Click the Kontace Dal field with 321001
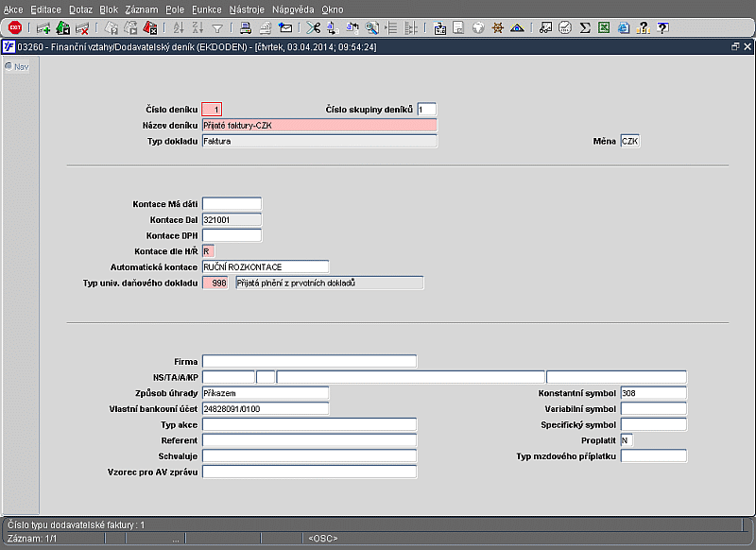The width and height of the screenshot is (756, 550). (232, 220)
